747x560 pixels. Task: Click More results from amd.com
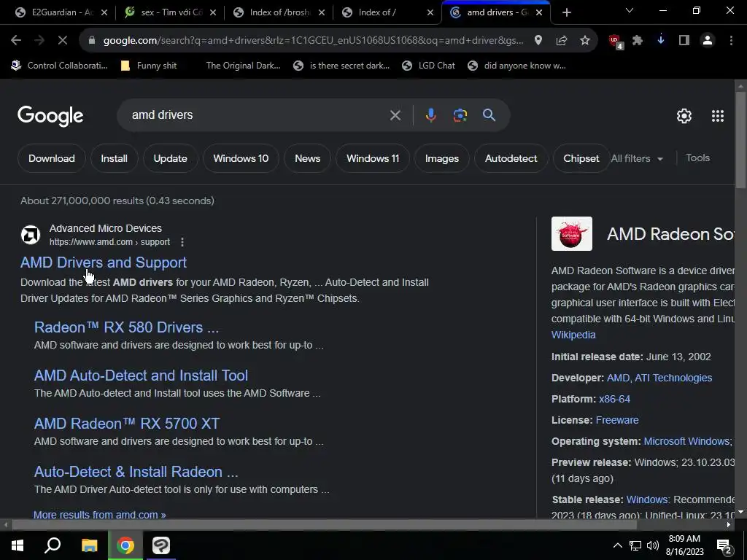tap(99, 515)
